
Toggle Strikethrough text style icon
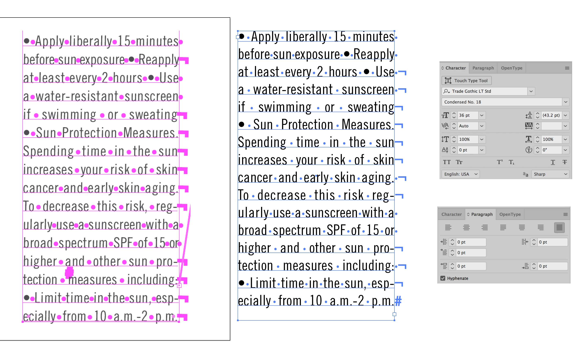pyautogui.click(x=564, y=162)
